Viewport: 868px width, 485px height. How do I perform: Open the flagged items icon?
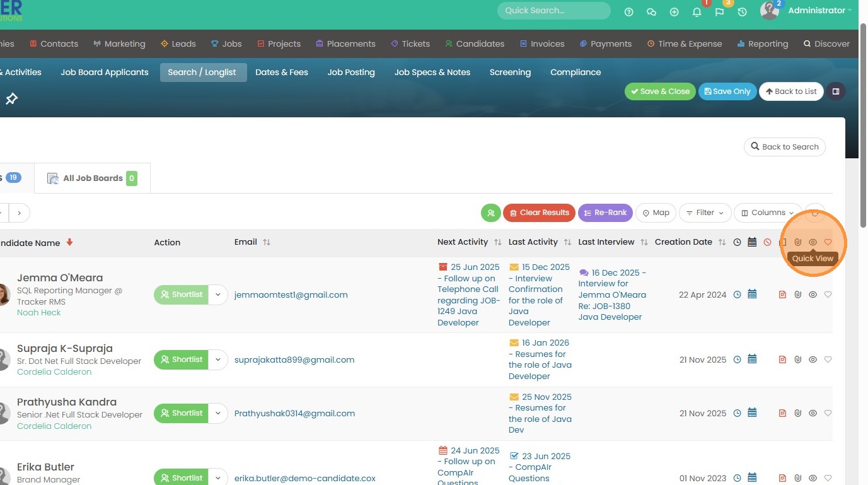[719, 11]
